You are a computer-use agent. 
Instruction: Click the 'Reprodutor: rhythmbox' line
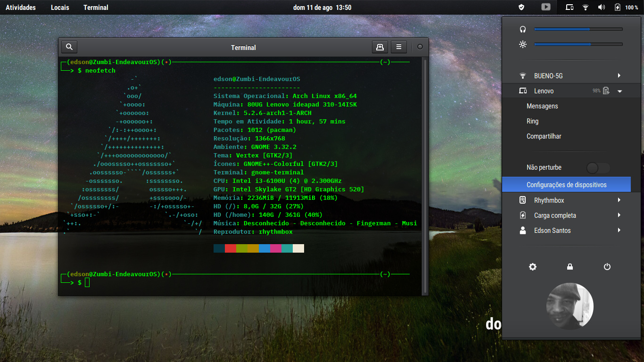(253, 232)
